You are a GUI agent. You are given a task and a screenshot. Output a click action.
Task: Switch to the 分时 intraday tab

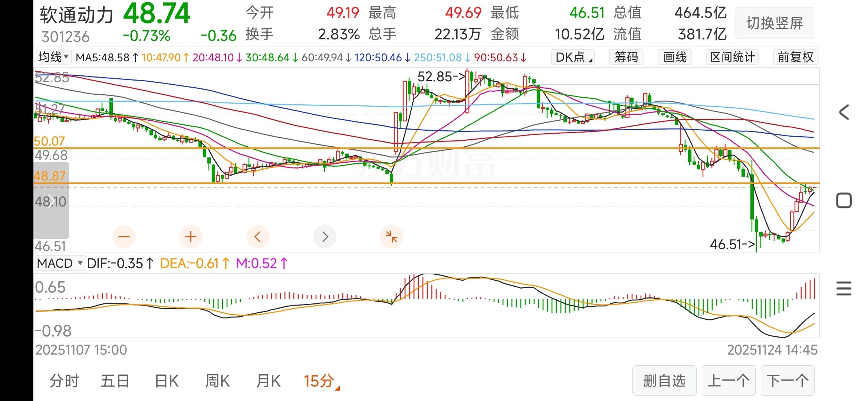click(x=64, y=381)
